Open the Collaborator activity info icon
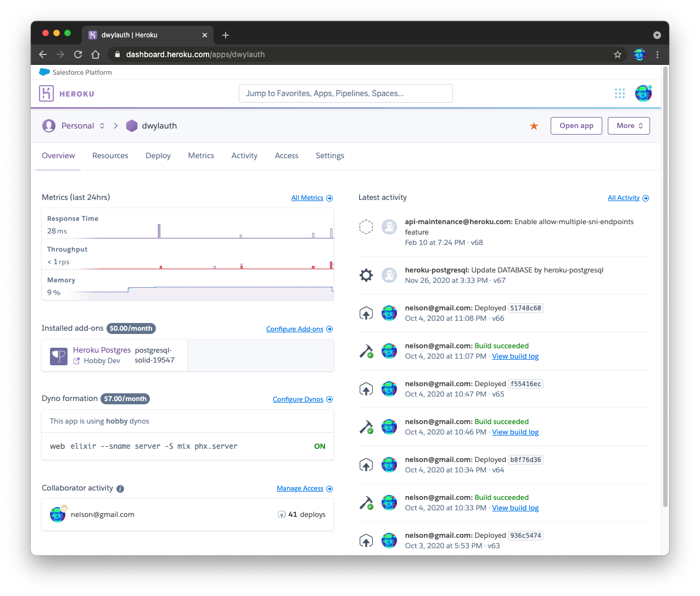 click(120, 488)
